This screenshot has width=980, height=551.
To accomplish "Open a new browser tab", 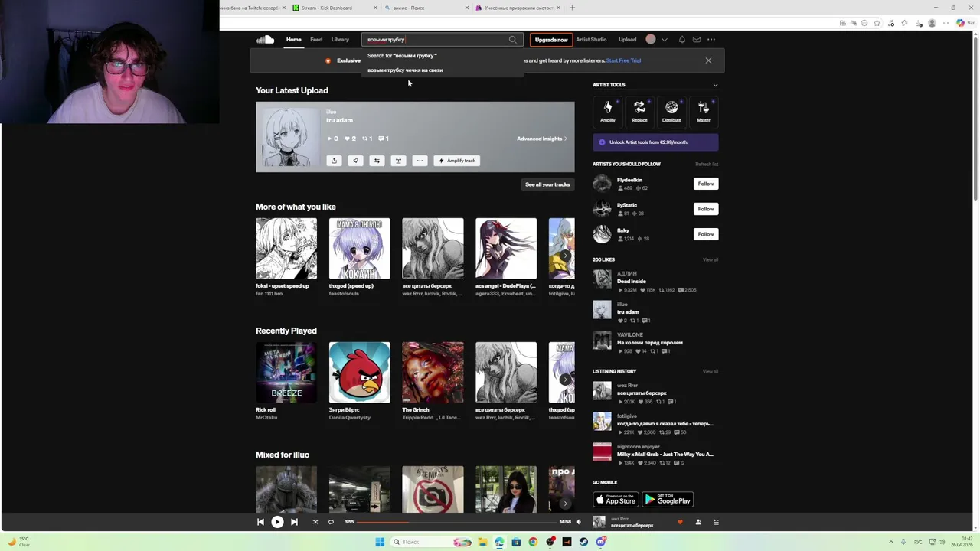I will point(572,8).
